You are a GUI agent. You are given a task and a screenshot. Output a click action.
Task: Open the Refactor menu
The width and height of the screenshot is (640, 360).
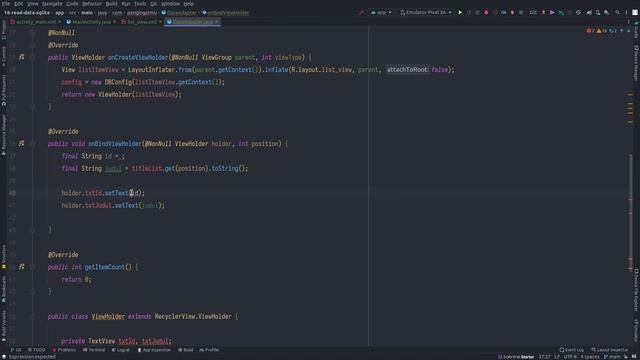pyautogui.click(x=92, y=4)
